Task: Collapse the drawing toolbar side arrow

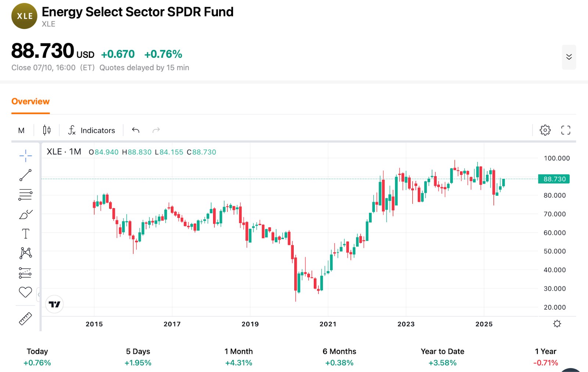Action: 39,294
